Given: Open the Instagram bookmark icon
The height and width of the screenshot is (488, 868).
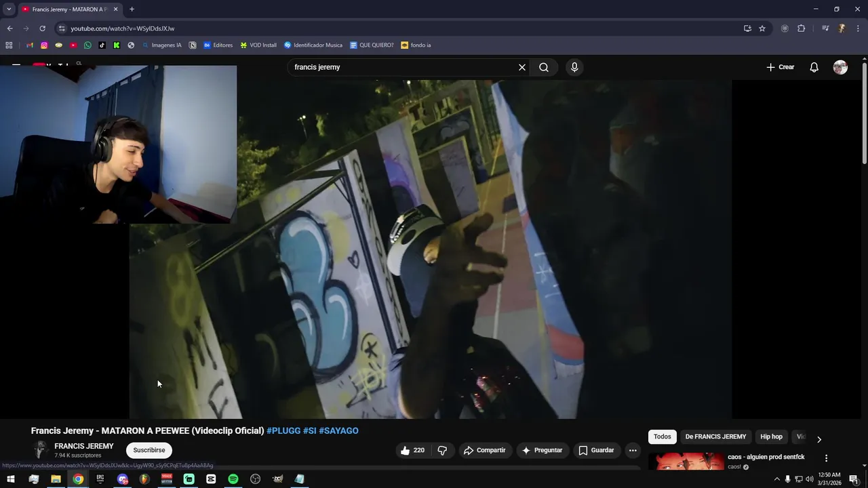Looking at the screenshot, I should point(44,45).
